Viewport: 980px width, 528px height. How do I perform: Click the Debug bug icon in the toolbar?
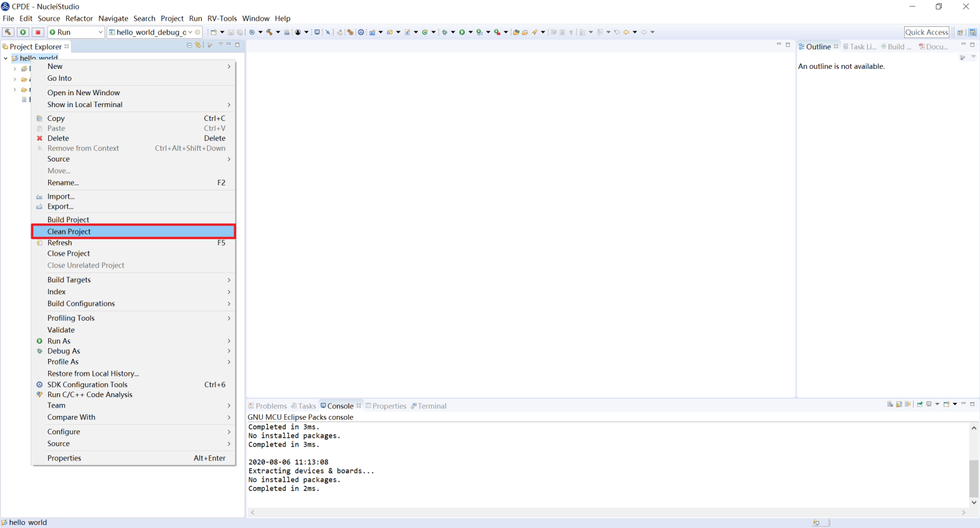(444, 32)
